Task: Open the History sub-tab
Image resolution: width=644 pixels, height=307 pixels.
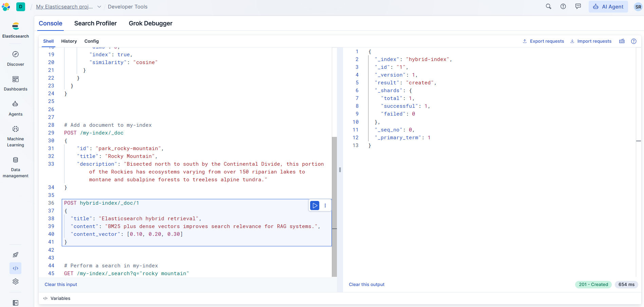Action: coord(69,41)
